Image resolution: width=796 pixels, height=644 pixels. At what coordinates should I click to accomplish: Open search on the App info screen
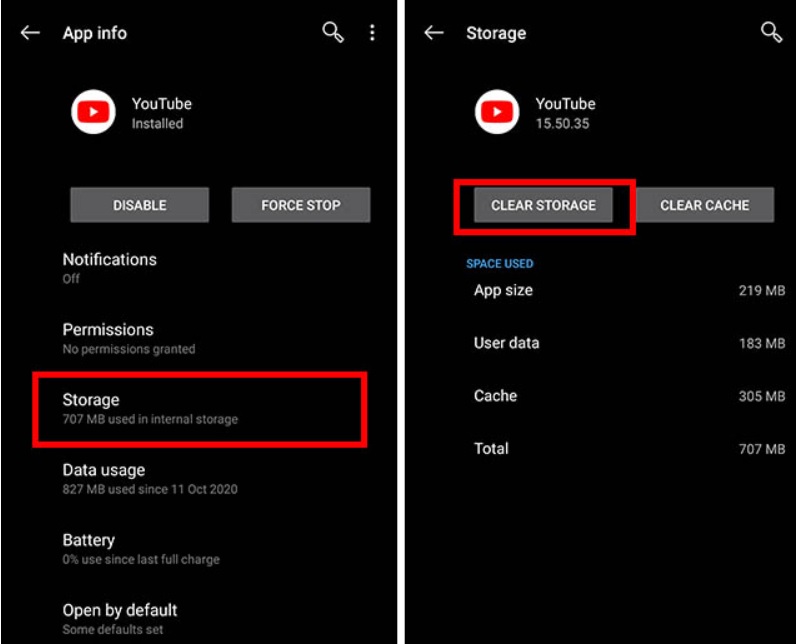point(333,32)
